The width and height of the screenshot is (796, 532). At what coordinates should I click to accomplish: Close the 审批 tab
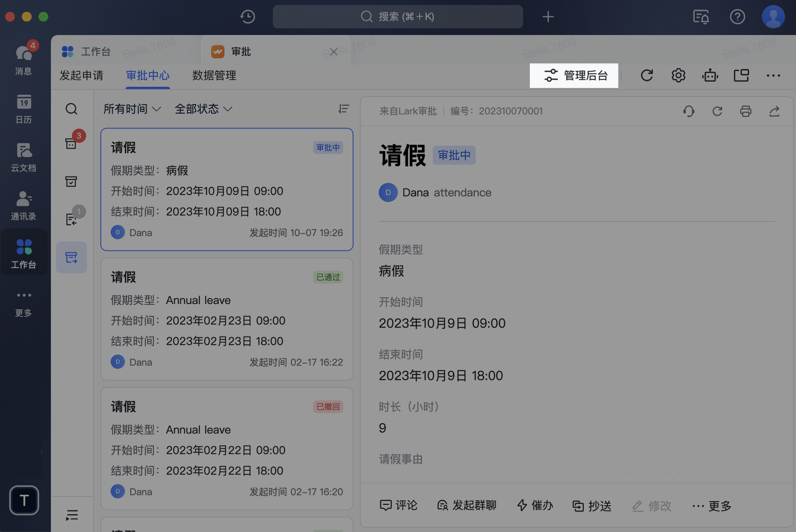(333, 52)
